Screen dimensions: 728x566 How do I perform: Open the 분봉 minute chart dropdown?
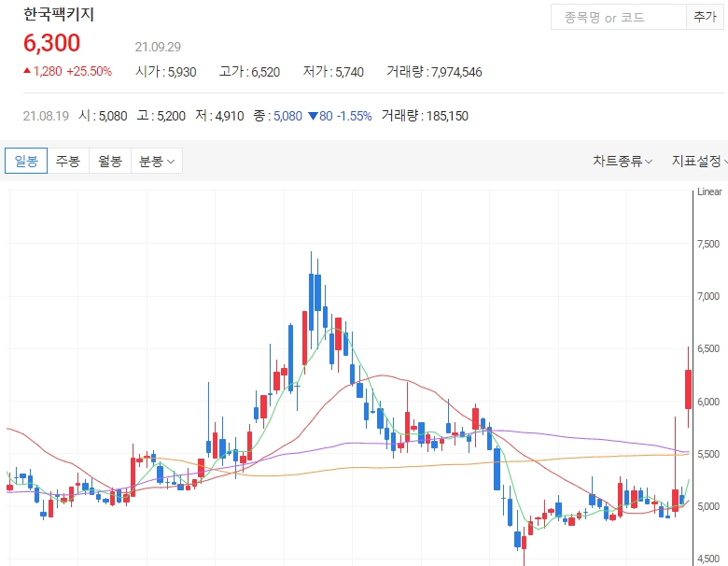pyautogui.click(x=157, y=161)
